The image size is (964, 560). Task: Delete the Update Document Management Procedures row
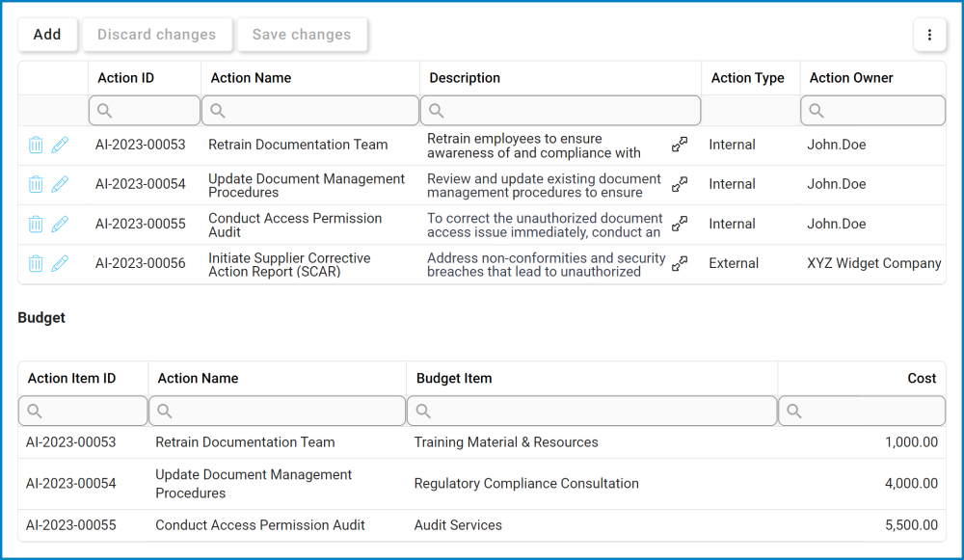pos(36,184)
